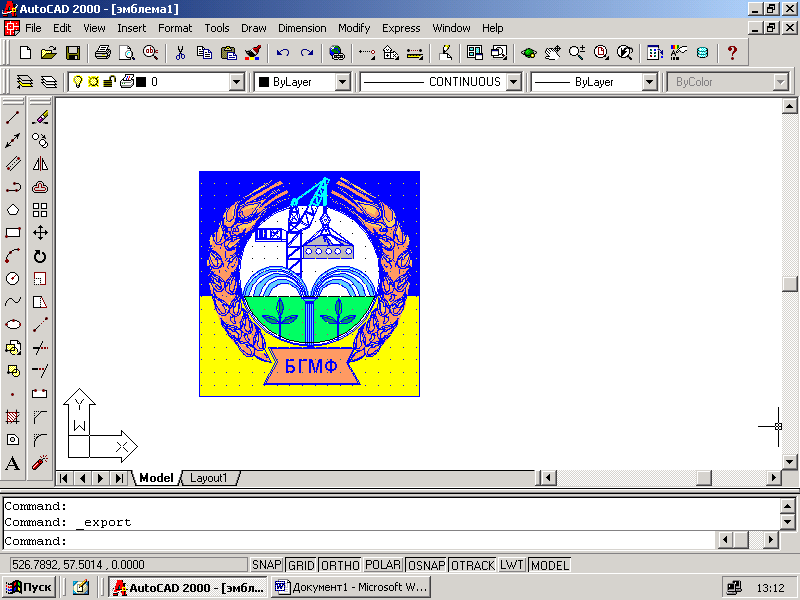Jump to the last layout tab arrow

coord(119,478)
